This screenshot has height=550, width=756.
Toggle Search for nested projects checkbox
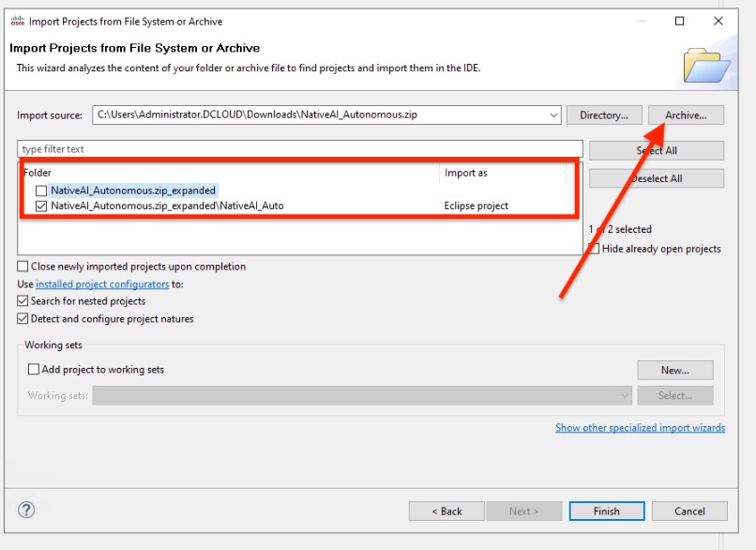(23, 301)
